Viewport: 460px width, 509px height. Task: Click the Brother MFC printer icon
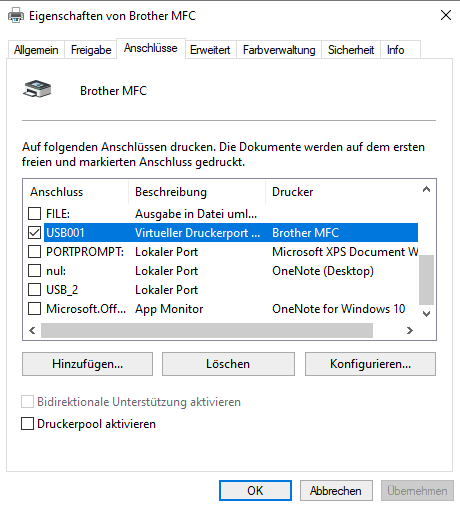pos(37,89)
